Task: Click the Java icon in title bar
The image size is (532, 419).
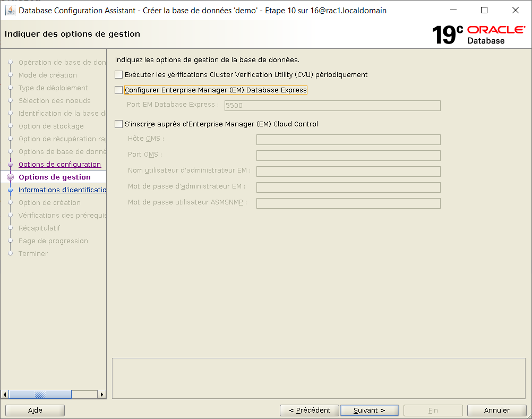Action: (x=11, y=11)
